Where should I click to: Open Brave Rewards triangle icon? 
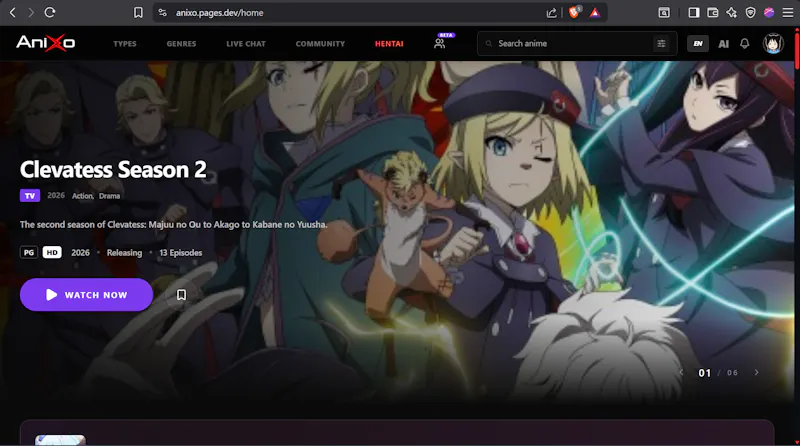(595, 13)
